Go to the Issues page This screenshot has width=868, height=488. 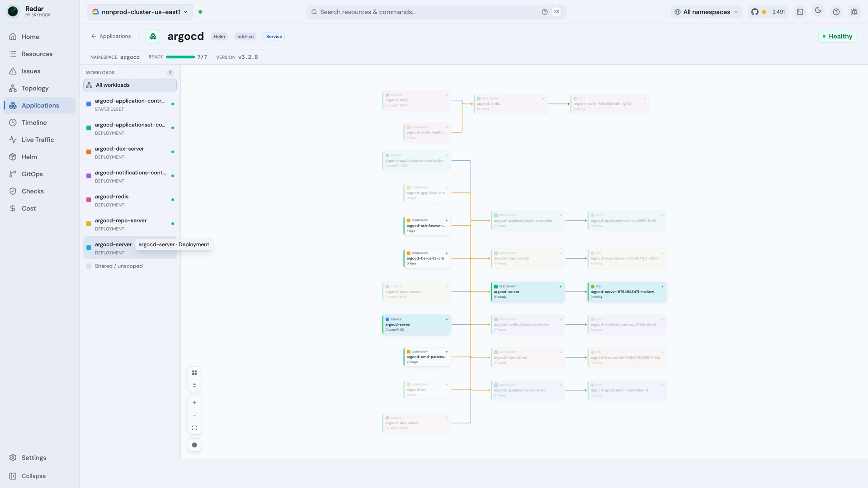tap(40, 71)
